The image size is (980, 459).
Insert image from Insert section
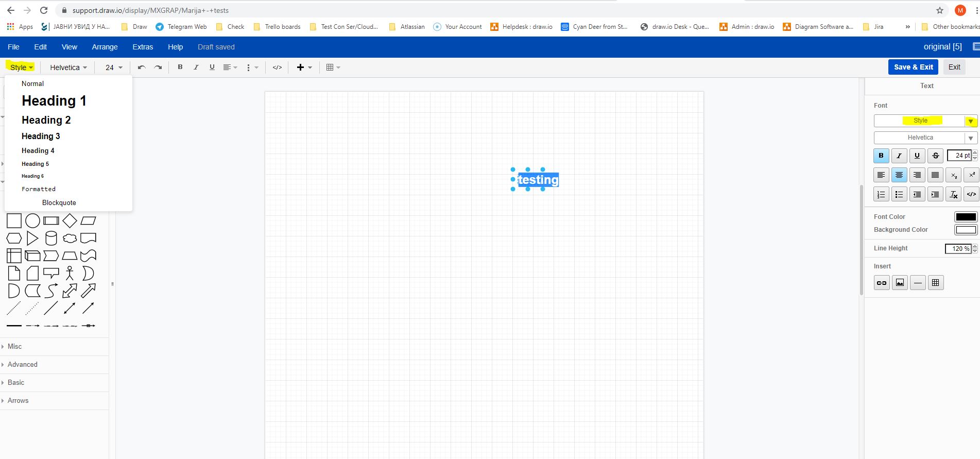pyautogui.click(x=900, y=283)
